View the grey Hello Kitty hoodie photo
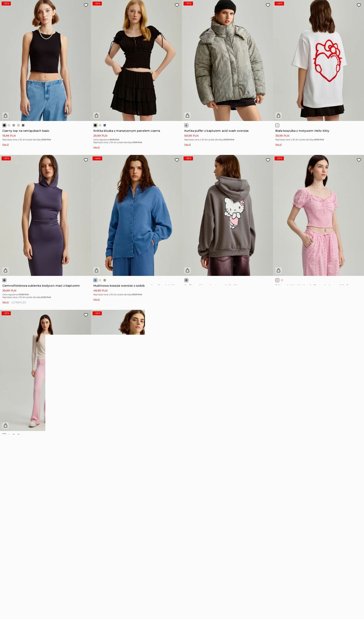 click(x=227, y=215)
